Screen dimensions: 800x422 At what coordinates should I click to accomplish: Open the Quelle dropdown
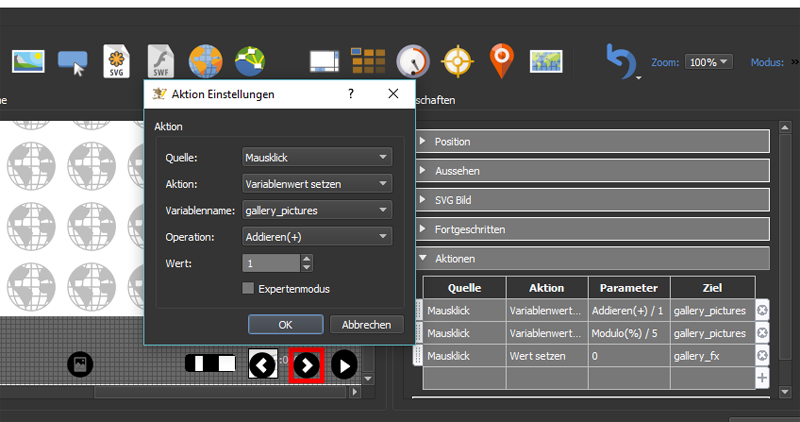[316, 157]
